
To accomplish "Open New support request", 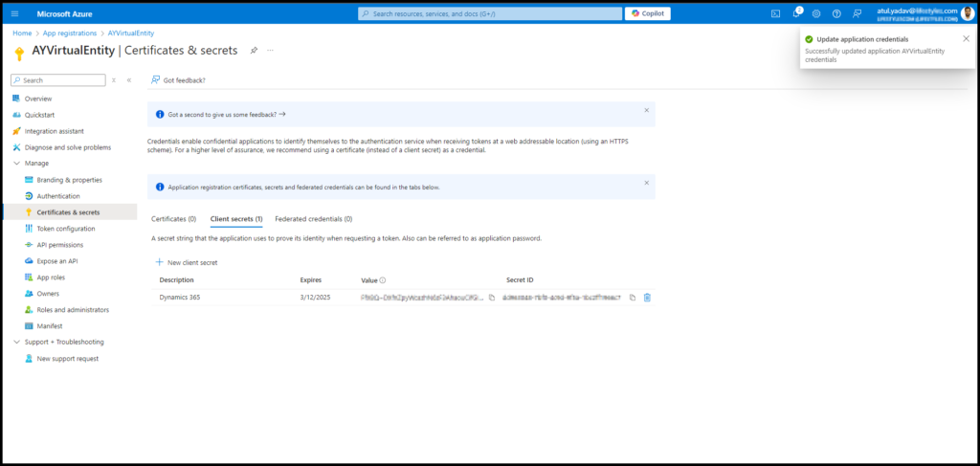I will [x=69, y=359].
